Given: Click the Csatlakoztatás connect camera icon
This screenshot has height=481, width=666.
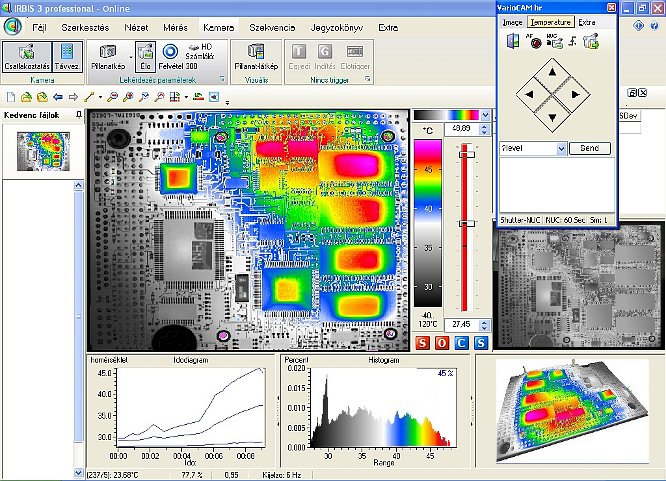Looking at the screenshot, I should (x=27, y=53).
